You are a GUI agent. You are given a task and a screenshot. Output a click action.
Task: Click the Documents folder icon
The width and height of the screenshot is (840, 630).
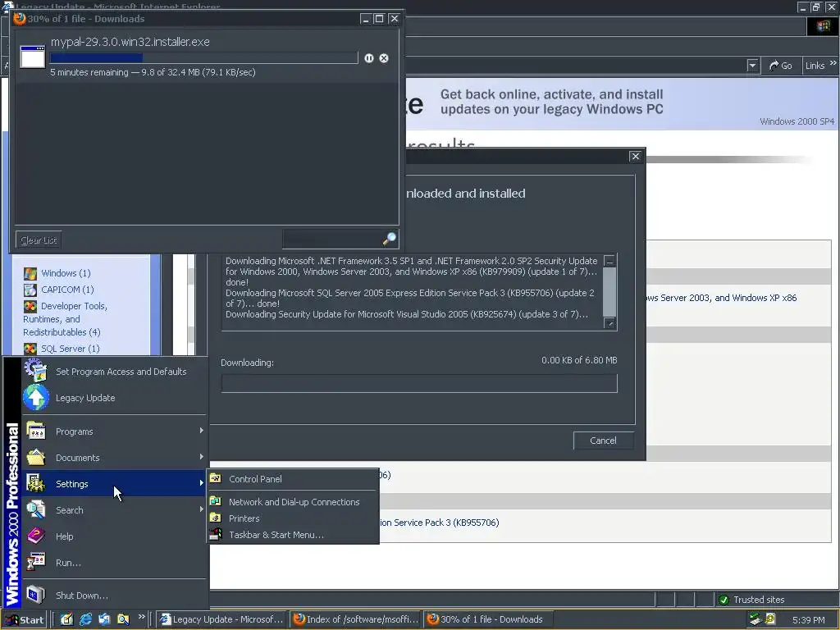(x=36, y=457)
